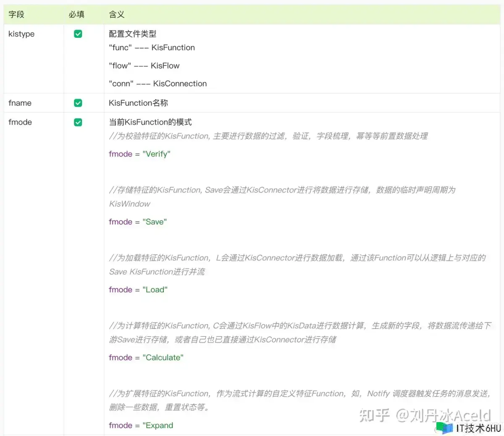Image resolution: width=504 pixels, height=436 pixels.
Task: Click the IT技术6HU logo icon
Action: pos(444,428)
